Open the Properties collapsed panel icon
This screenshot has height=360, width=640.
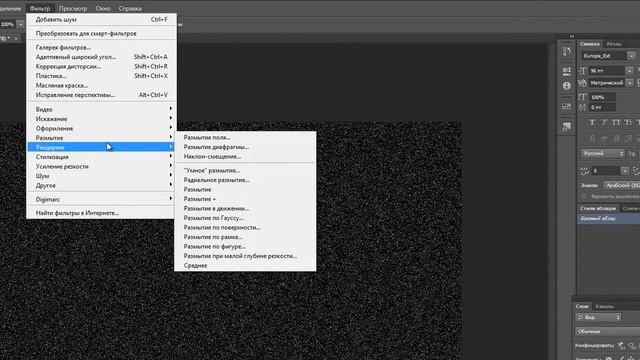567,71
